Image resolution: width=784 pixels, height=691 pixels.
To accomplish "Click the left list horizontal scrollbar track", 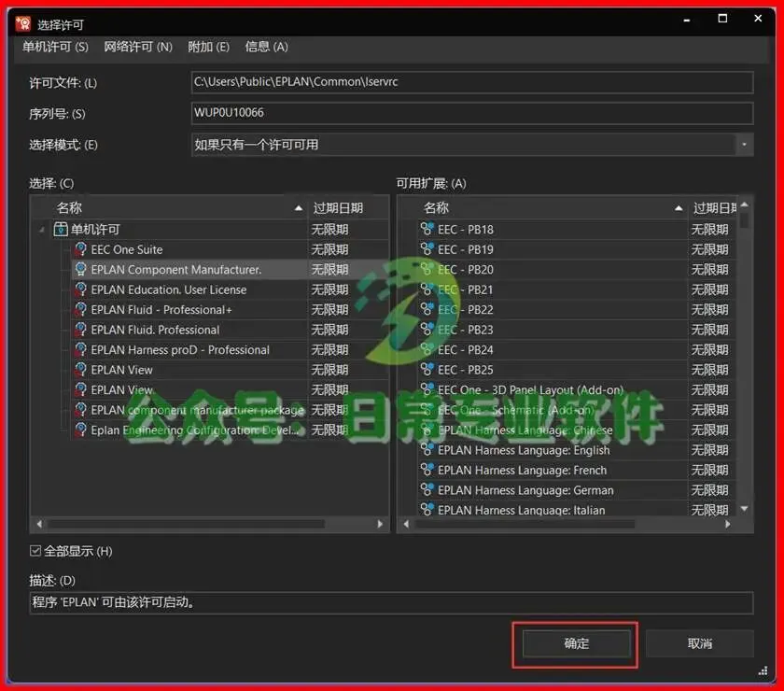I will [x=209, y=524].
